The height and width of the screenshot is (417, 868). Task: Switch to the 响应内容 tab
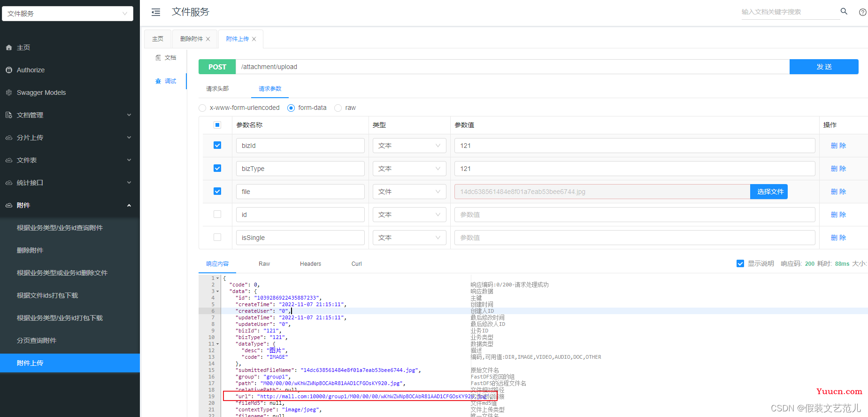[x=217, y=264]
